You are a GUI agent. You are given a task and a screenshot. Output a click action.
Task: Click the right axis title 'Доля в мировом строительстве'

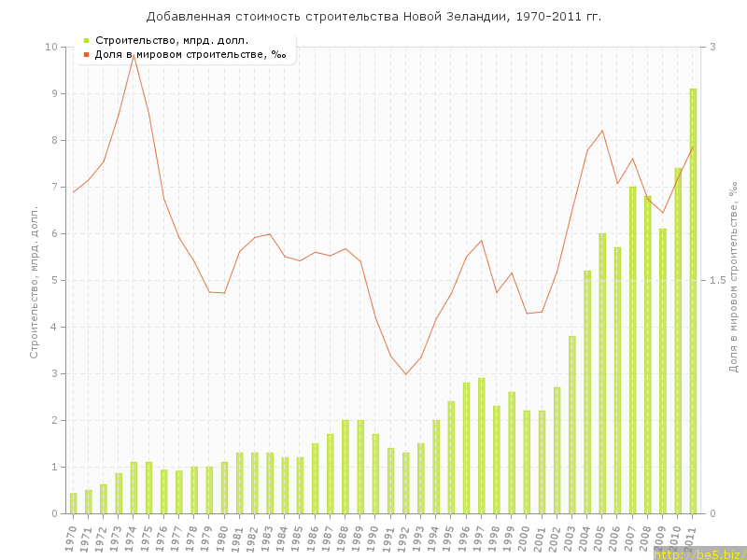click(x=733, y=277)
